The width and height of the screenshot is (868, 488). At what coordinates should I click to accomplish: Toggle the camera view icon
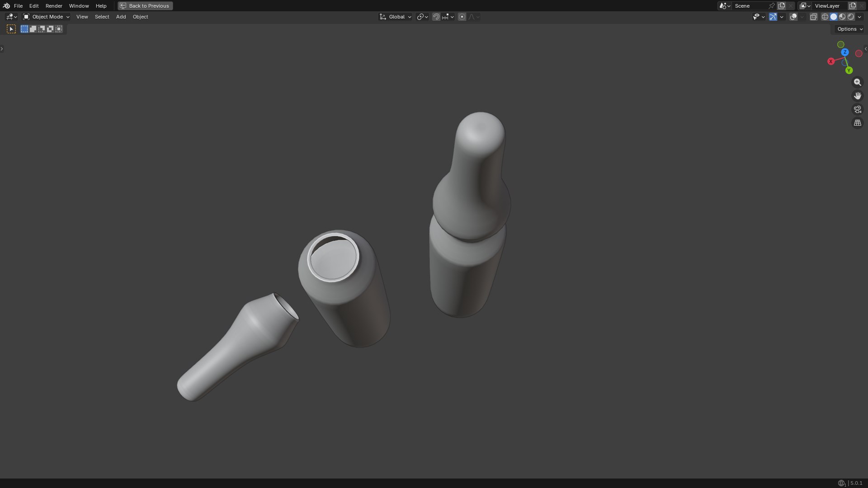click(857, 109)
